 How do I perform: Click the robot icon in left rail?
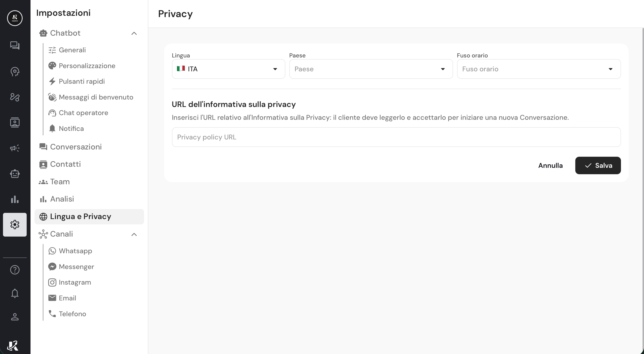(x=15, y=174)
